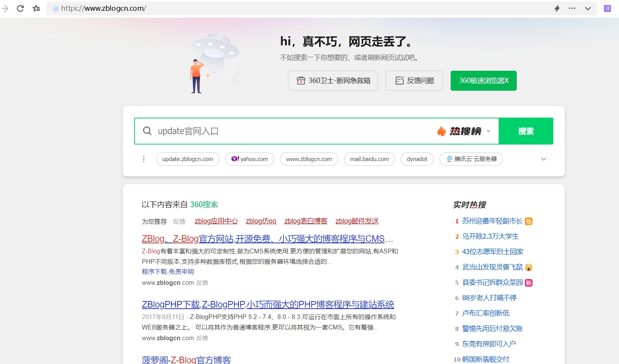Click the browser forward arrow

coord(5,8)
